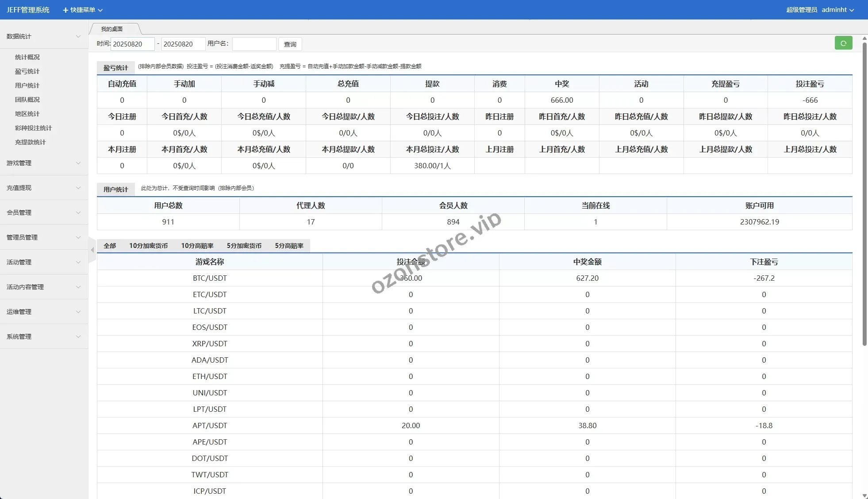Click the green refresh icon button

pyautogui.click(x=843, y=43)
